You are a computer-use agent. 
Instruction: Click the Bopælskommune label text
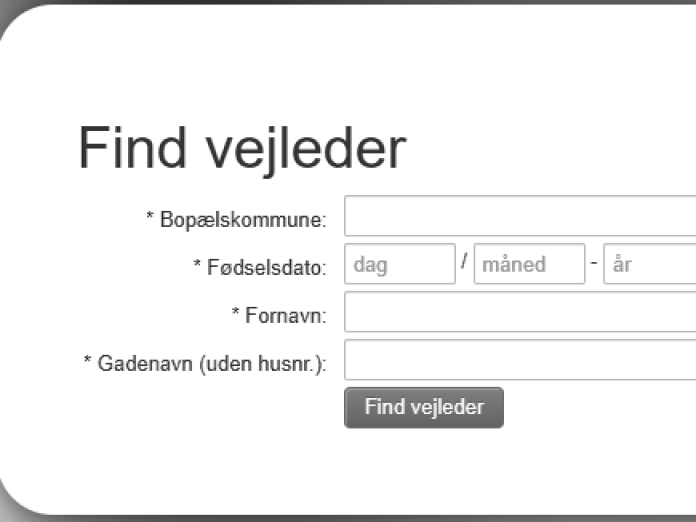(x=243, y=219)
